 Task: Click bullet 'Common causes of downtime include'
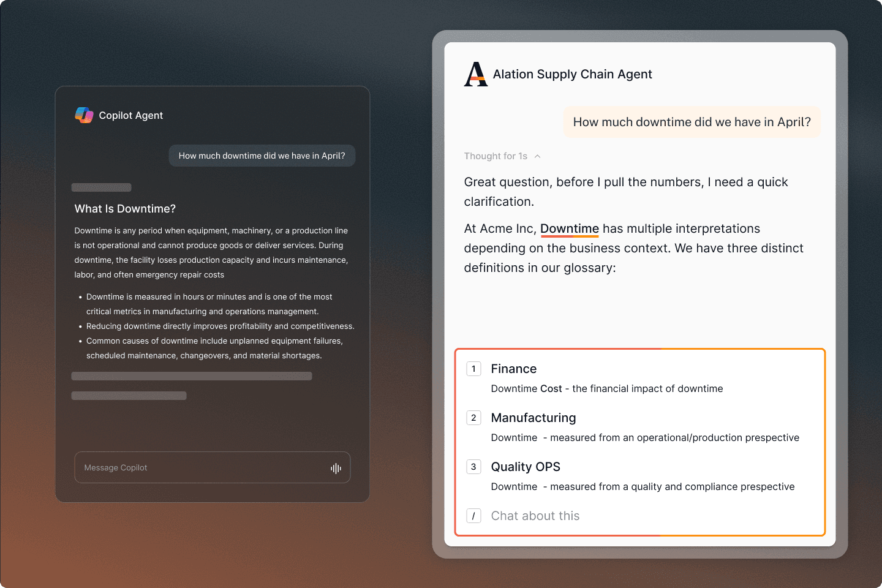tap(214, 348)
